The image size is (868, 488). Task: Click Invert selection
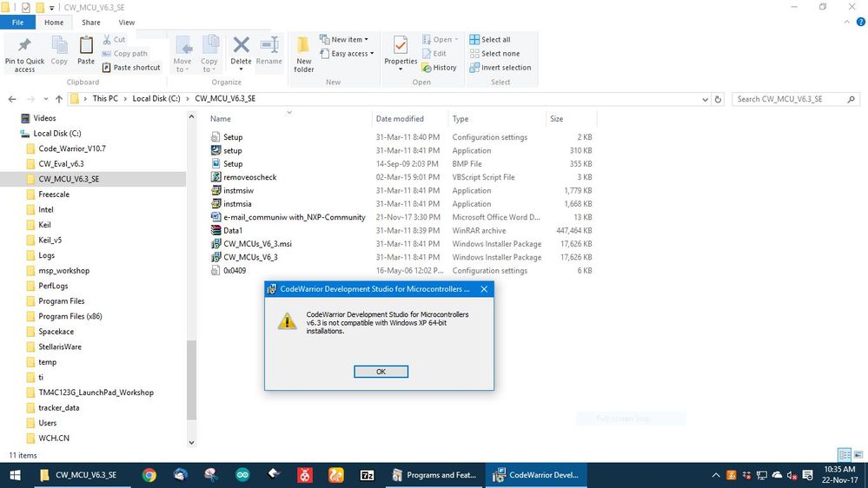pos(500,68)
